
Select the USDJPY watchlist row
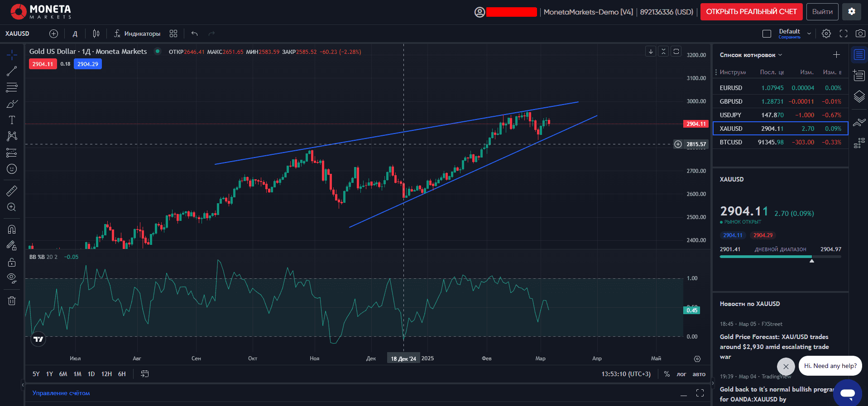[780, 115]
